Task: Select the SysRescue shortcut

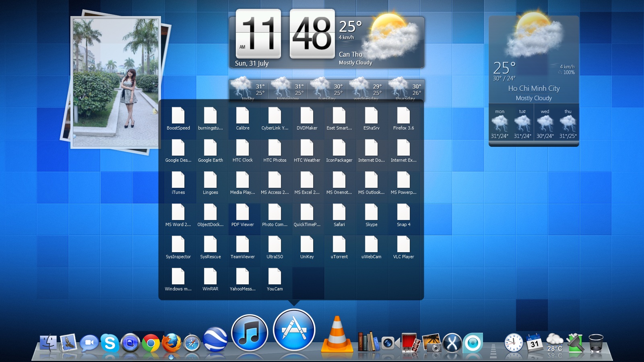Action: click(211, 248)
